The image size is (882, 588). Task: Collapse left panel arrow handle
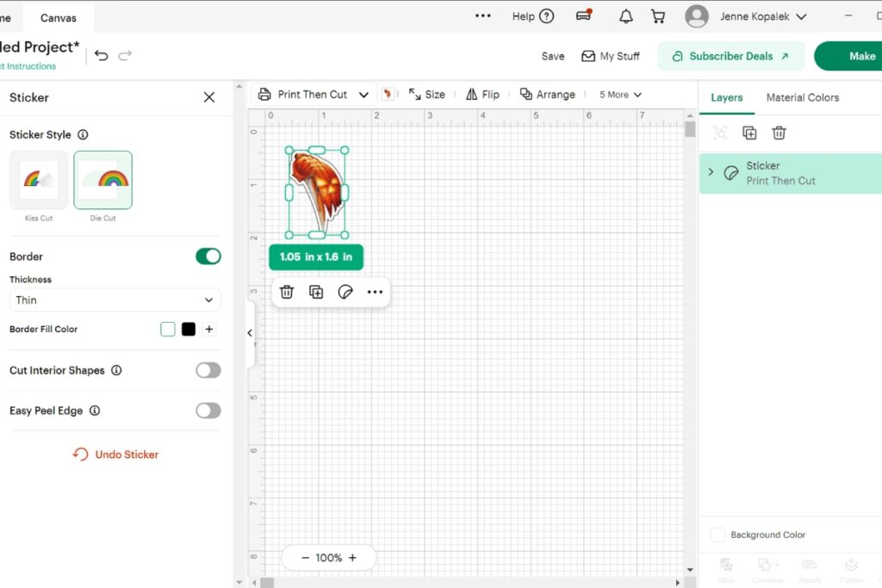(x=250, y=333)
